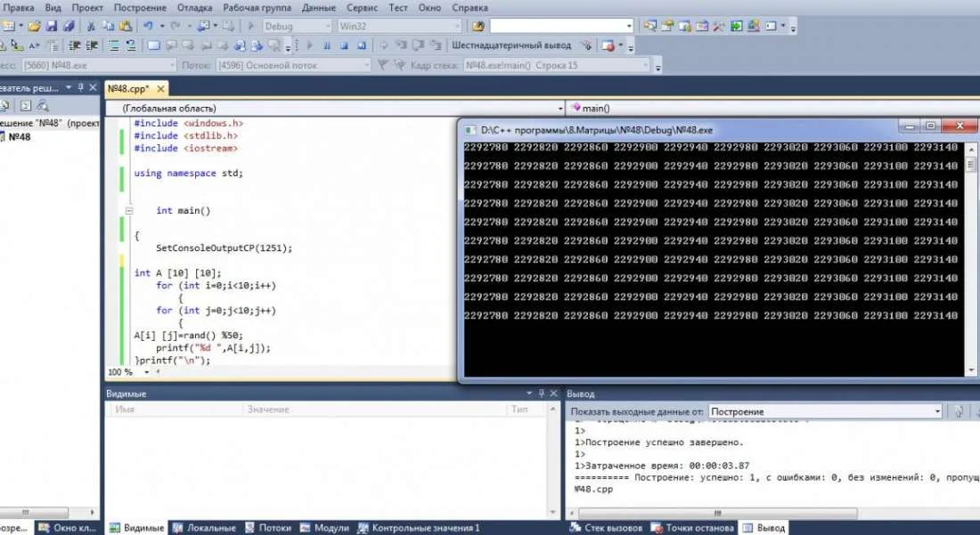Switch to the Точки останова tab

coord(692,528)
